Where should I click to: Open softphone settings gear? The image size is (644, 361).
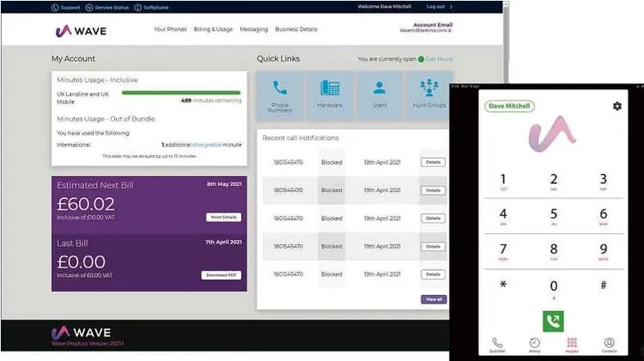click(617, 106)
